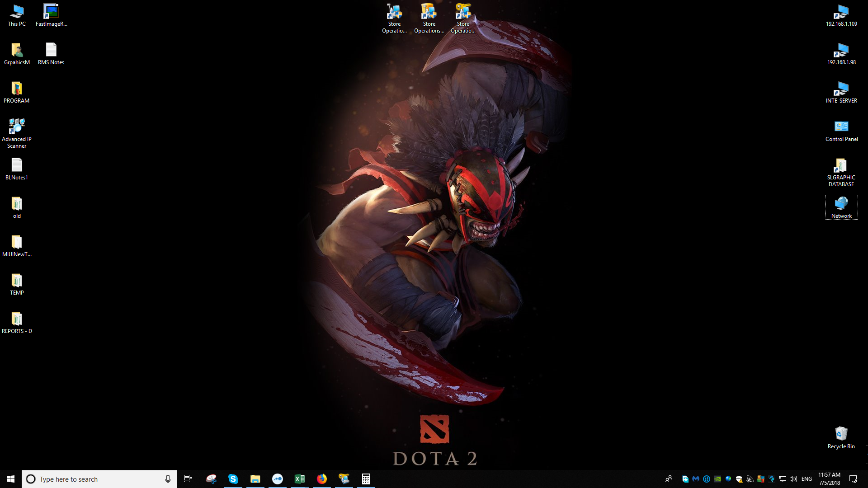Screen dimensions: 868x488
Task: Open the volume control in system tray
Action: click(x=793, y=479)
